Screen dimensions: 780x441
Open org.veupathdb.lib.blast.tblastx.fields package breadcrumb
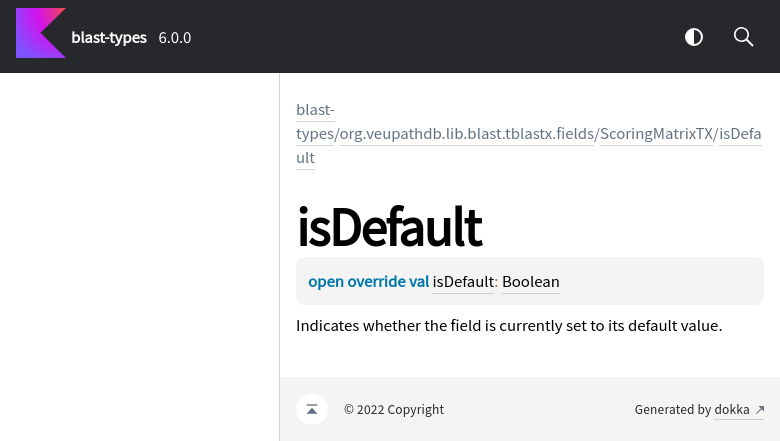click(467, 134)
